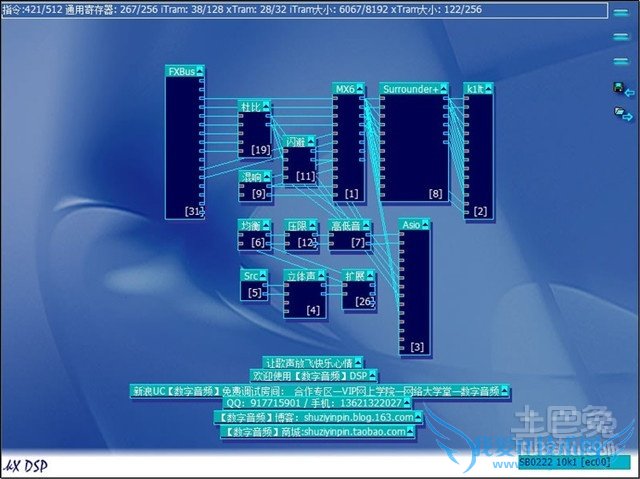Click the arrow on the Src plugin header
The image size is (640, 479).
[263, 276]
